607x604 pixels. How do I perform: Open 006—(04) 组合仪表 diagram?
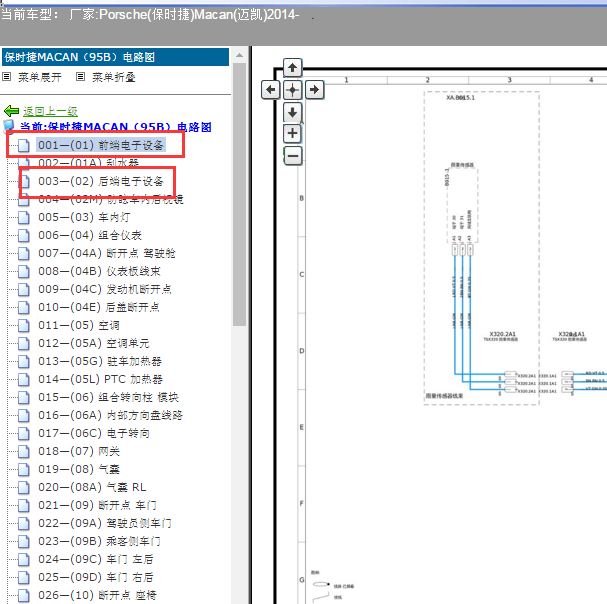click(90, 235)
